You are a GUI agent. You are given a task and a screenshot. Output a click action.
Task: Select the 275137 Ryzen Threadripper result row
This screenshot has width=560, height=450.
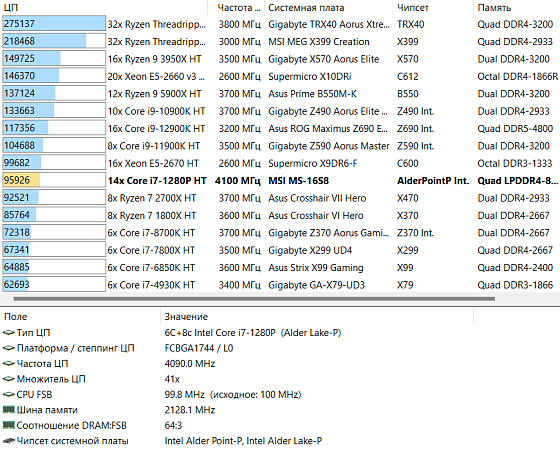coord(280,24)
